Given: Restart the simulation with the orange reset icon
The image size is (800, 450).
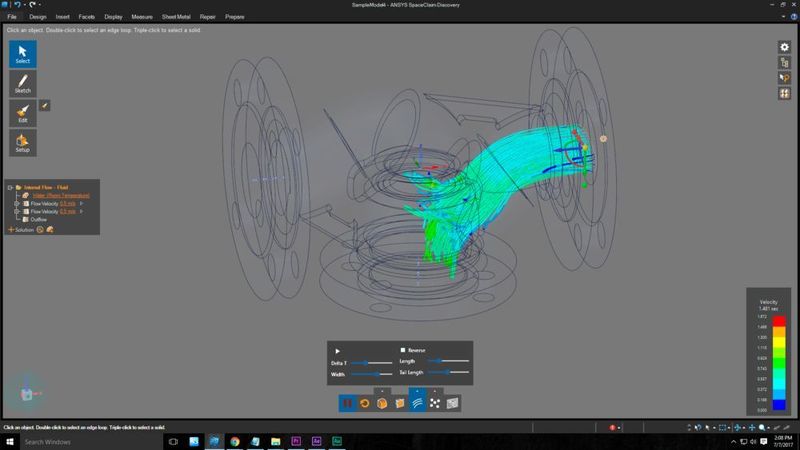Looking at the screenshot, I should [x=365, y=403].
